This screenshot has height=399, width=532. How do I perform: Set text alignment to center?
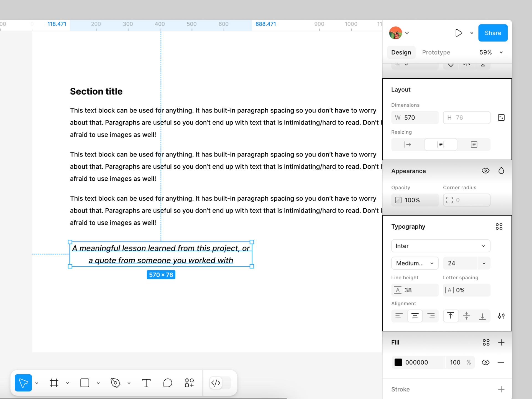pos(415,316)
